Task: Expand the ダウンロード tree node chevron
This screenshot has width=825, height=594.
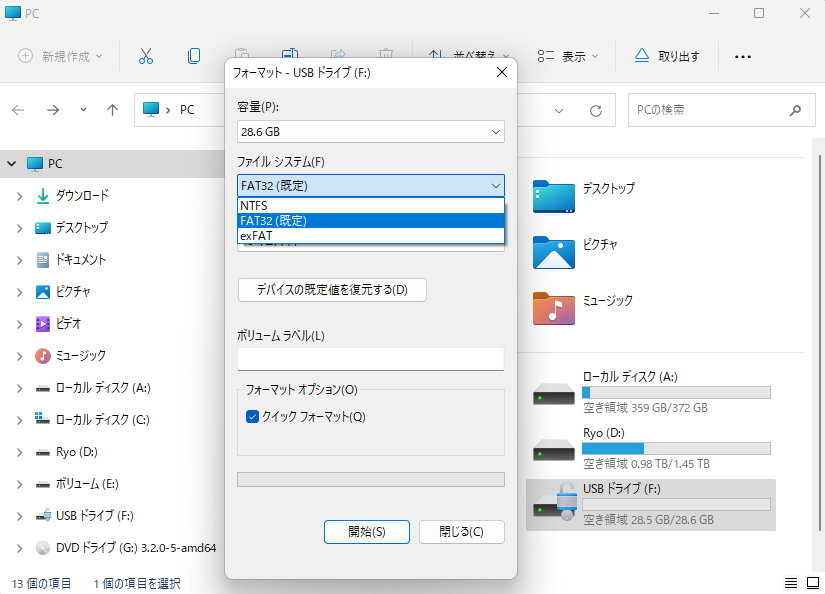Action: [x=19, y=196]
